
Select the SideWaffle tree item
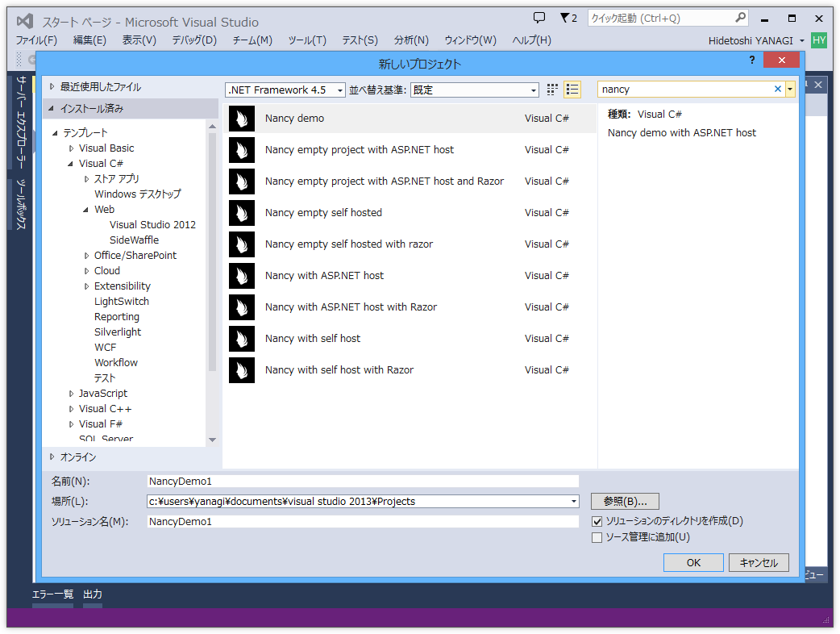click(134, 240)
